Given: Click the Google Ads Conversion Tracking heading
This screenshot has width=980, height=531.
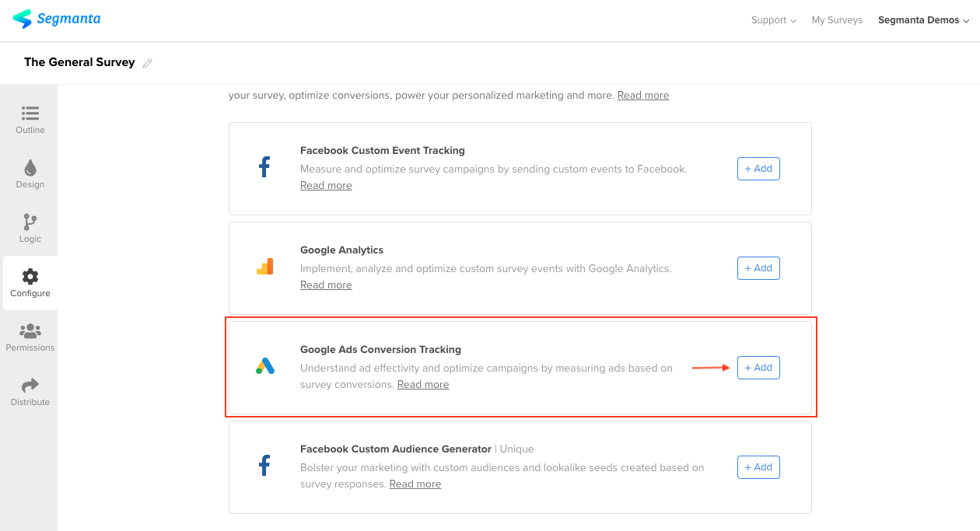Looking at the screenshot, I should pyautogui.click(x=380, y=349).
